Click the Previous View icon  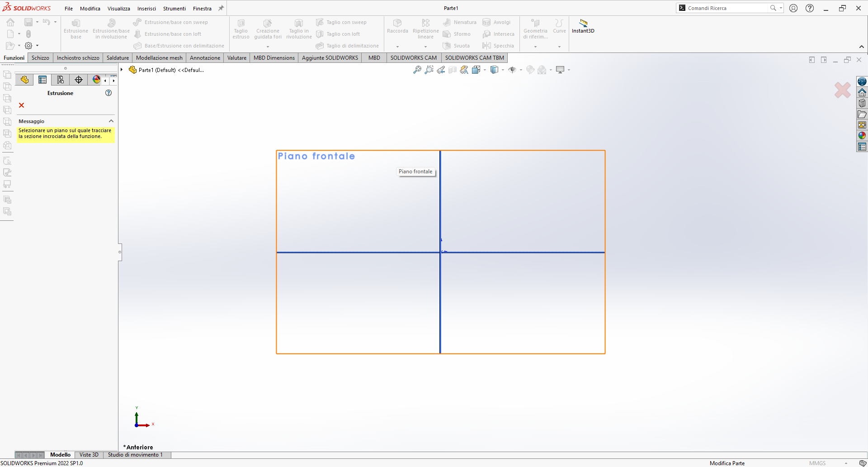441,70
